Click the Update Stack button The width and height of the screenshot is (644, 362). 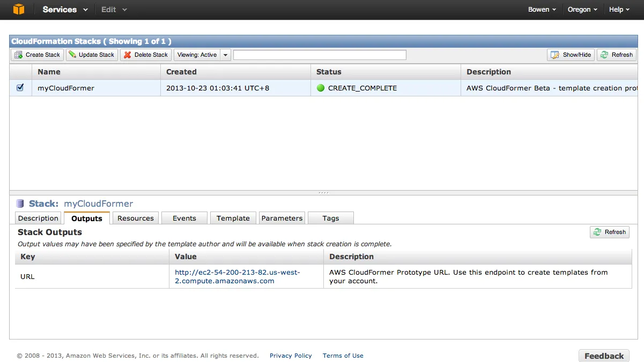[x=92, y=55]
